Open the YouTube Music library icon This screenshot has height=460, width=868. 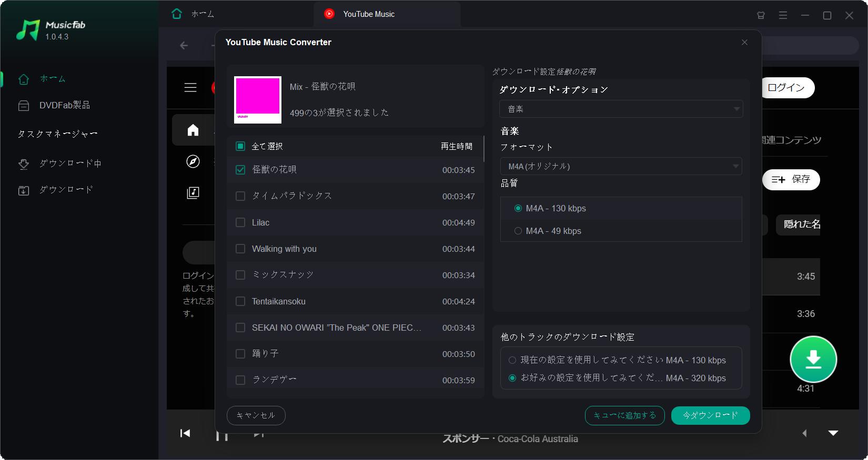(x=193, y=192)
